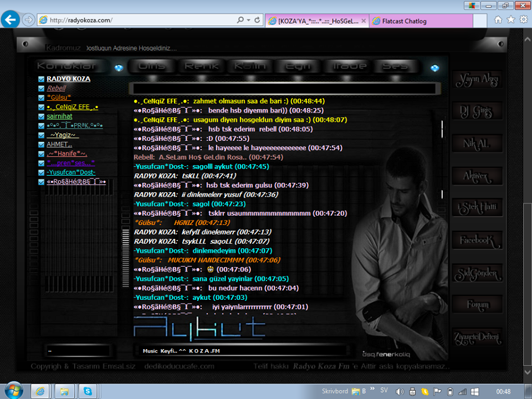The image size is (532, 399).
Task: Click the Safely Remove Hardware tray icon
Action: point(412,392)
